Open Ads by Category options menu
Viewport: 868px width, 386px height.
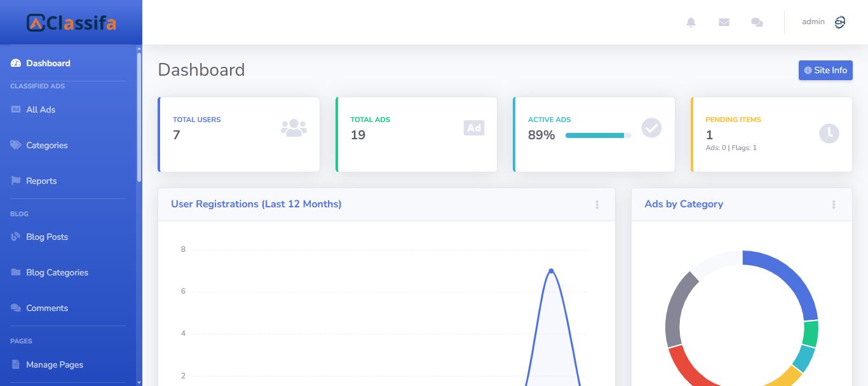833,205
